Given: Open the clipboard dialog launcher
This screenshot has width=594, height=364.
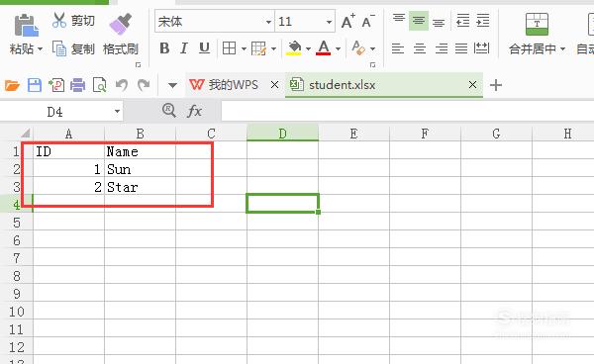Looking at the screenshot, I should 139,65.
